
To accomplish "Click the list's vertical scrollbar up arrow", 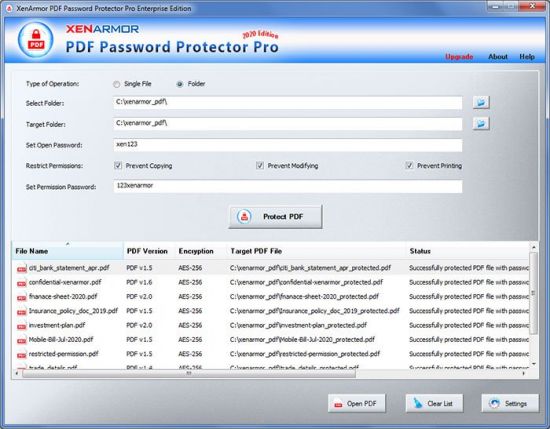I will (534, 247).
